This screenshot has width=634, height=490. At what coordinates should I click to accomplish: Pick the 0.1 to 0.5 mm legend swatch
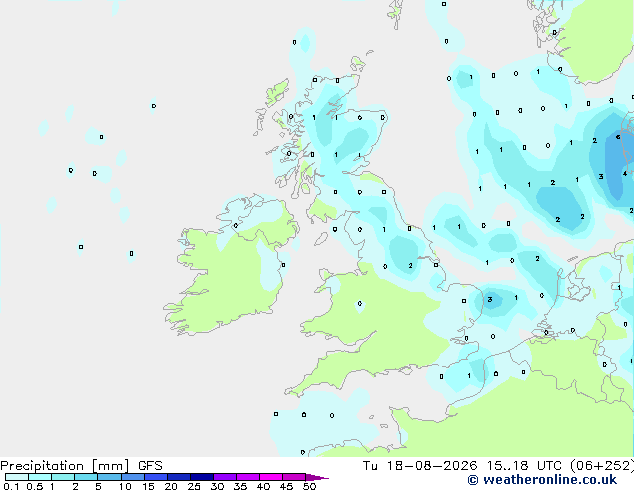[x=17, y=477]
